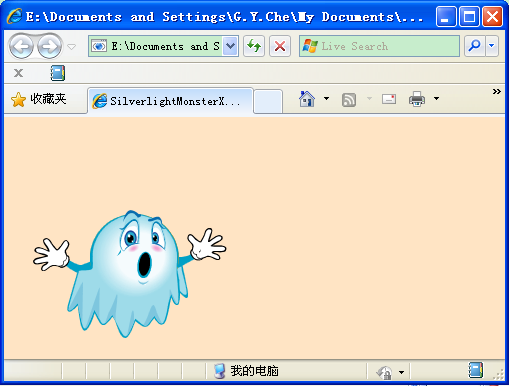Click the Read Mail icon

(389, 99)
